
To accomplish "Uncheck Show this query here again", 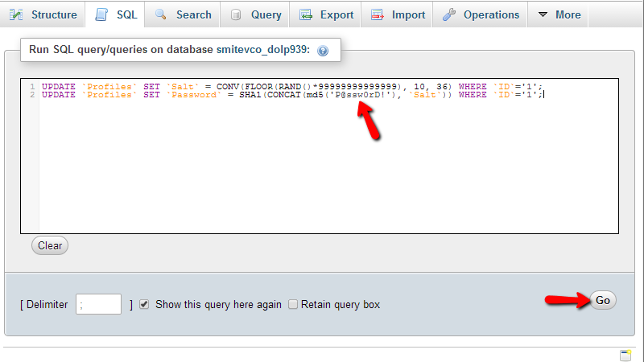I will (x=144, y=304).
